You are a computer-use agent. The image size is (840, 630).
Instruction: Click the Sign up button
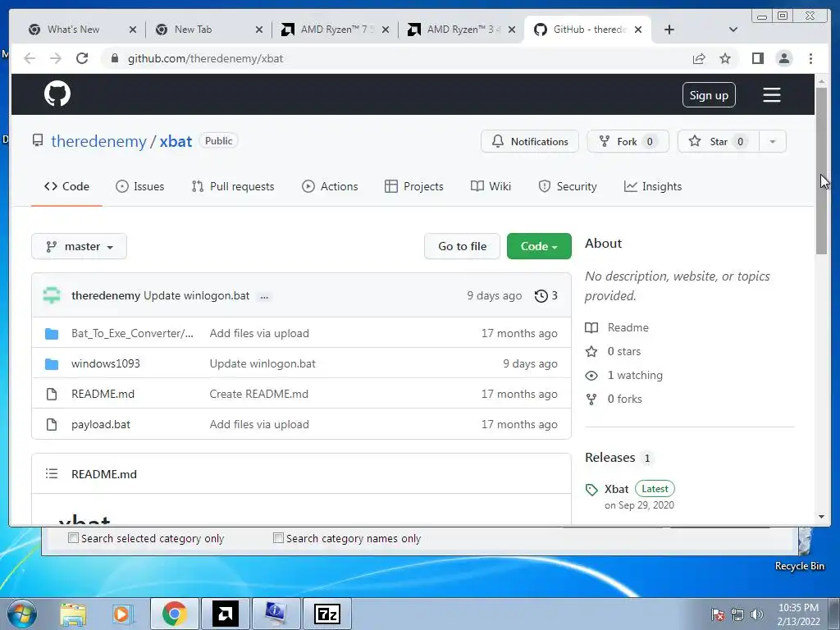tap(709, 95)
